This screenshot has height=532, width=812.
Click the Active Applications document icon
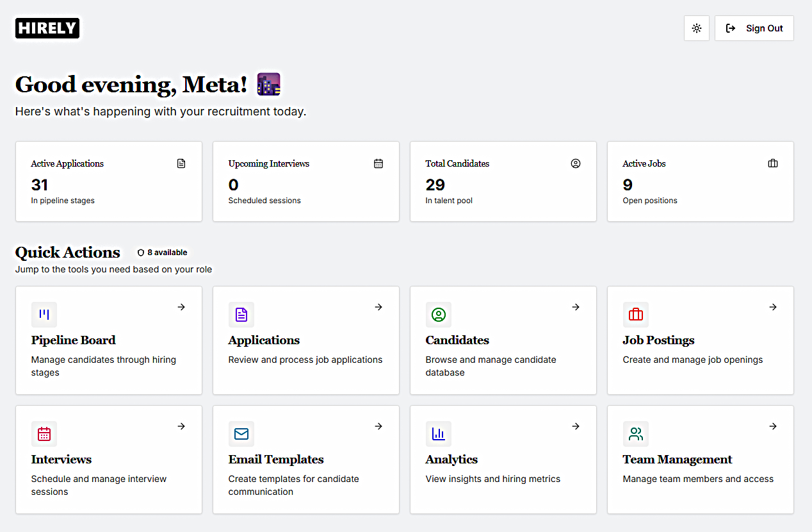coord(181,163)
